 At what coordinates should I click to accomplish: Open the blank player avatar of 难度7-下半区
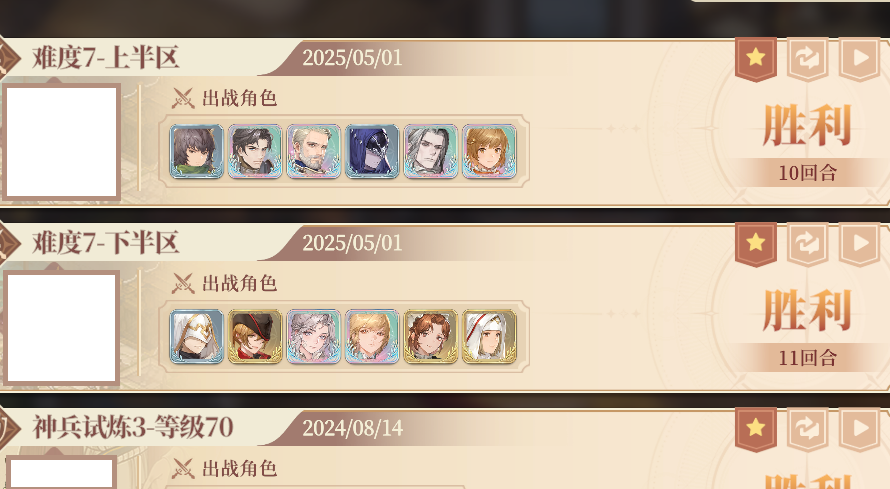click(61, 328)
